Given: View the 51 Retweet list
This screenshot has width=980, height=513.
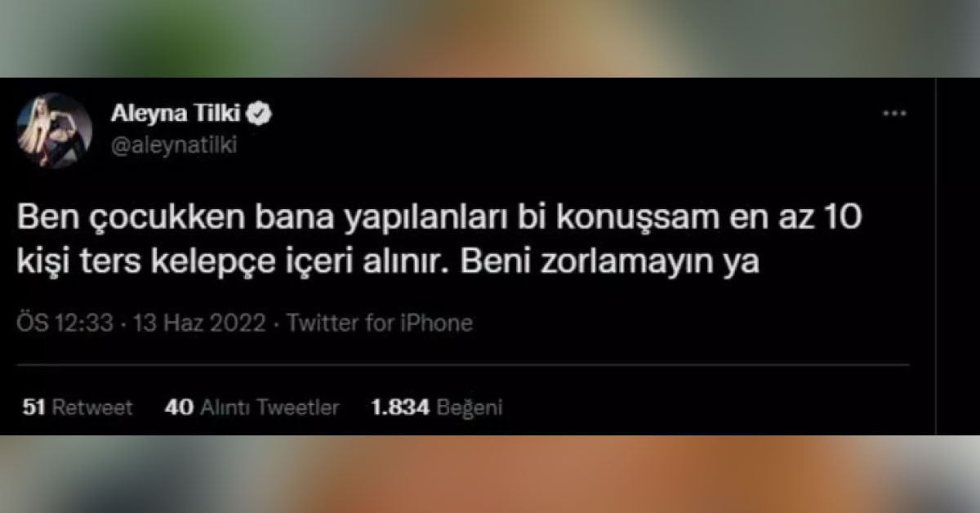Looking at the screenshot, I should 78,408.
